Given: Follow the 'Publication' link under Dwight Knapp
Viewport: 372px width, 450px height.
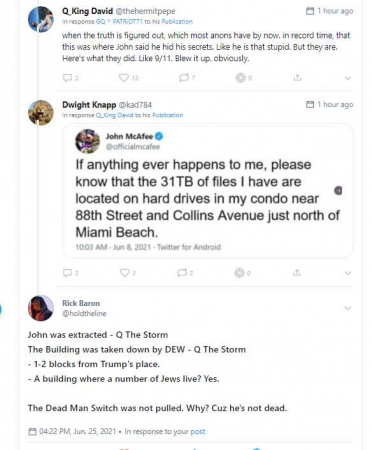Looking at the screenshot, I should 168,115.
